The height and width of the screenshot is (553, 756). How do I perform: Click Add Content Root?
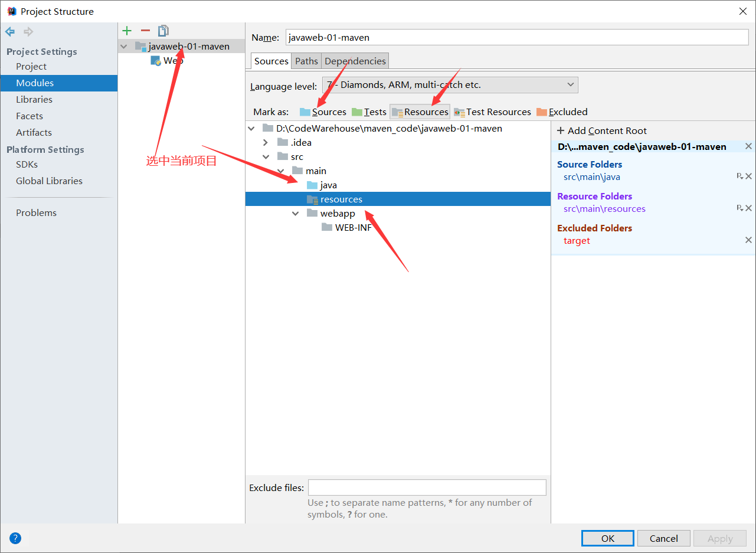[x=601, y=131]
